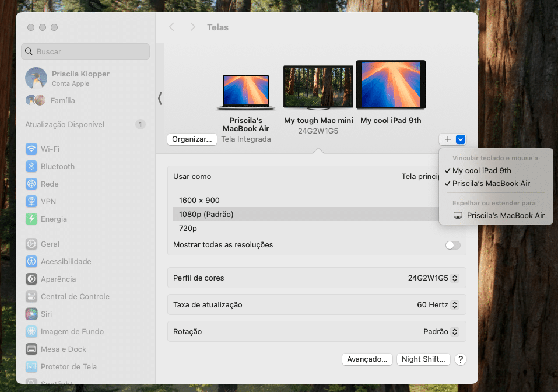Select the Imagem de Fundo icon
The image size is (558, 392).
(31, 331)
